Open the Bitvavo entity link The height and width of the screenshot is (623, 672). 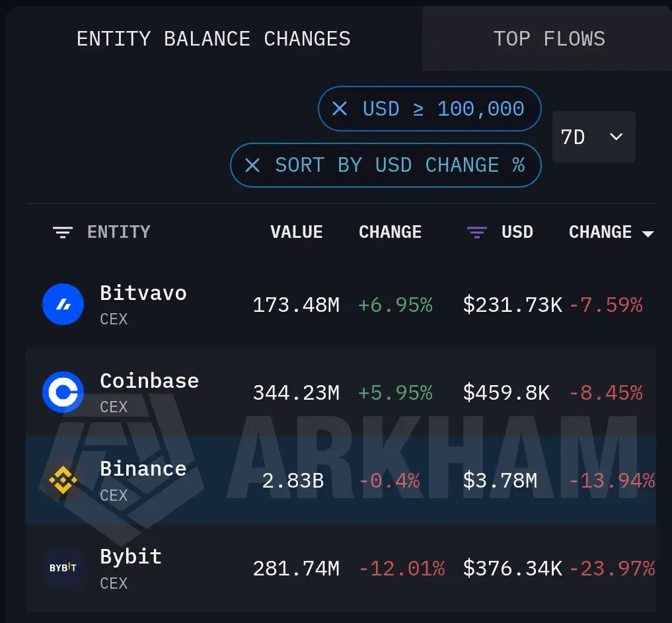click(143, 293)
